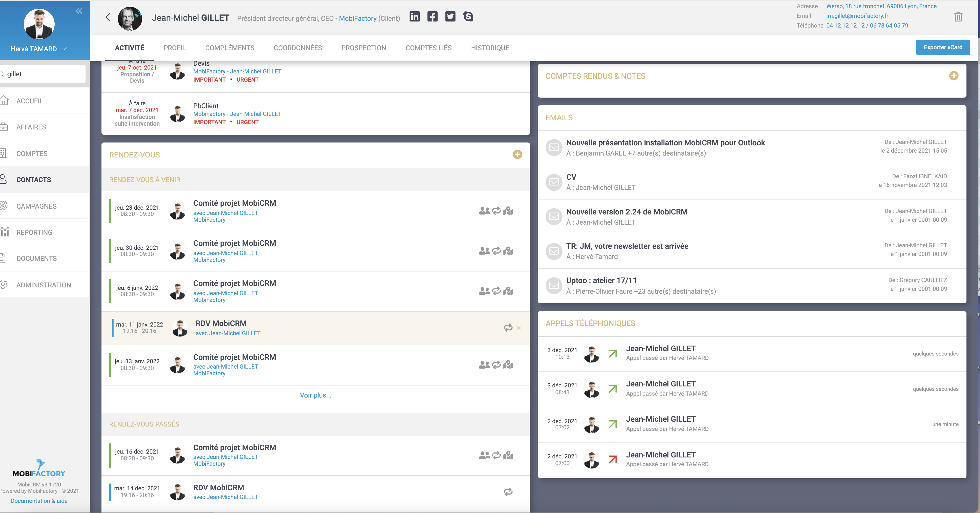Image resolution: width=980 pixels, height=513 pixels.
Task: Open the Twitter icon link
Action: [x=450, y=16]
